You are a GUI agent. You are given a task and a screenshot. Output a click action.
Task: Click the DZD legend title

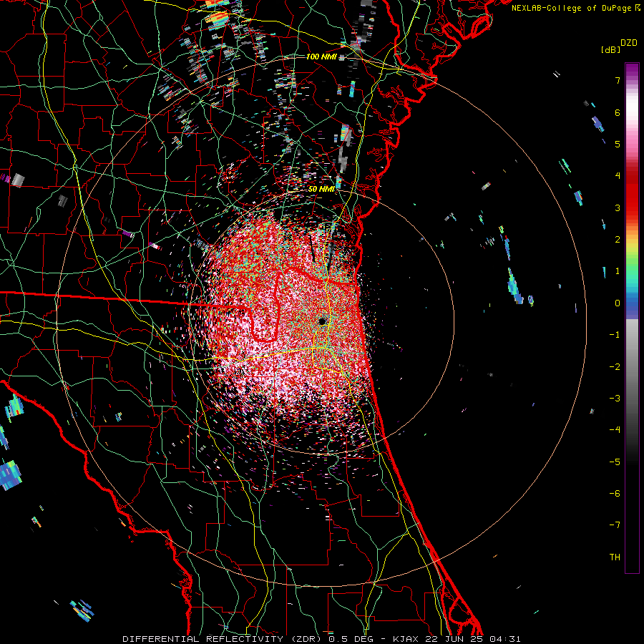pyautogui.click(x=629, y=43)
